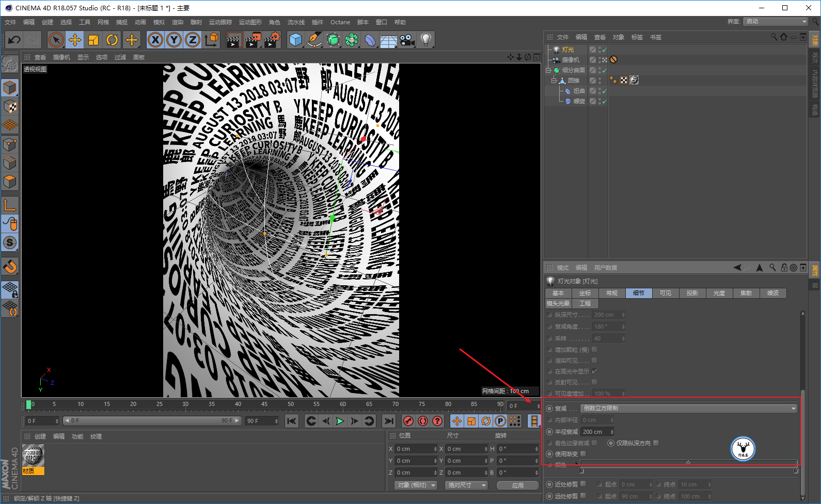
Task: Expand the 颜色 gradient disclosure triangle
Action: tap(576, 464)
